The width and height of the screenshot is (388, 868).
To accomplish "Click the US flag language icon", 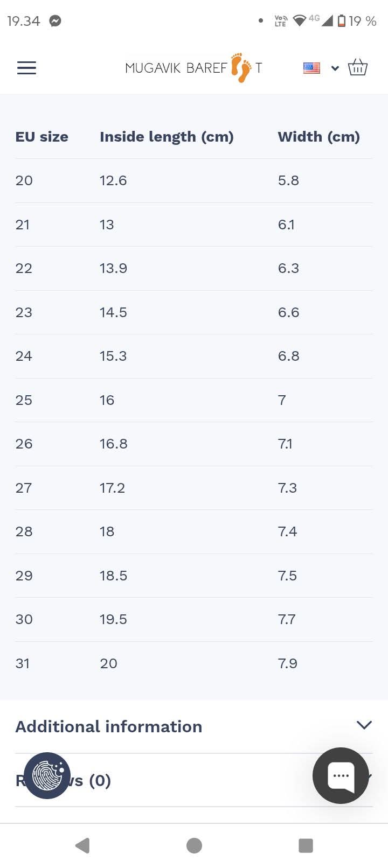I will coord(311,68).
